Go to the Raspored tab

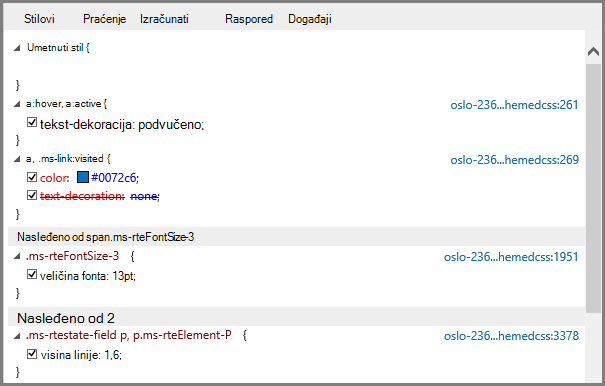pyautogui.click(x=249, y=19)
